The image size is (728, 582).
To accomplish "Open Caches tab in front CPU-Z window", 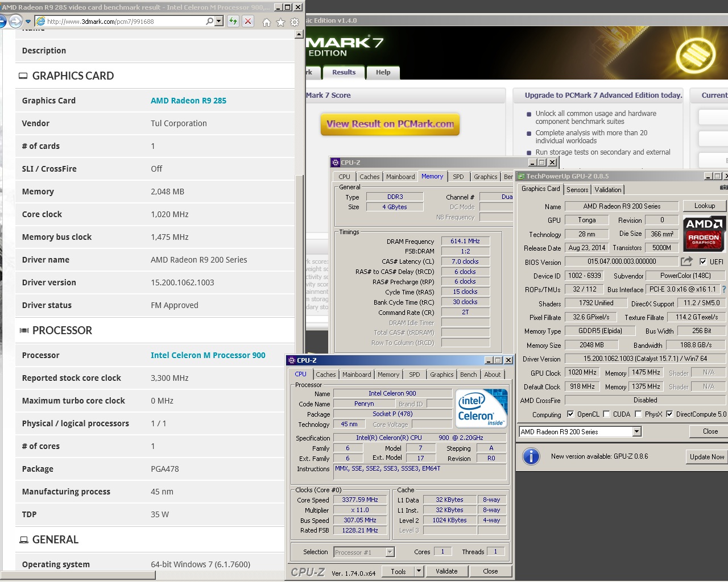I will (326, 375).
